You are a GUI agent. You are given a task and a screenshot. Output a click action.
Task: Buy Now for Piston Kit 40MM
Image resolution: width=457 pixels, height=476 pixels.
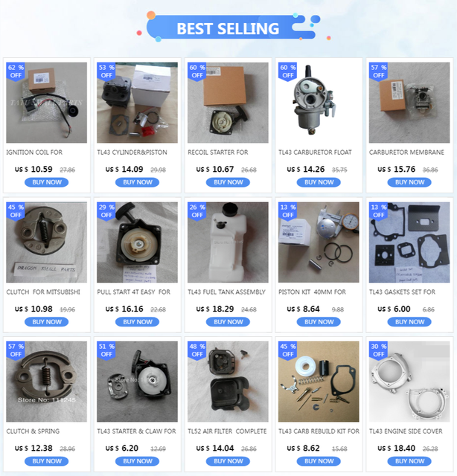319,322
